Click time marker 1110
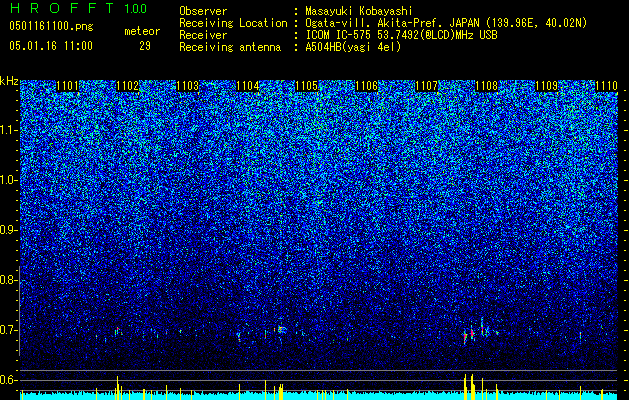The image size is (629, 400). pos(606,86)
